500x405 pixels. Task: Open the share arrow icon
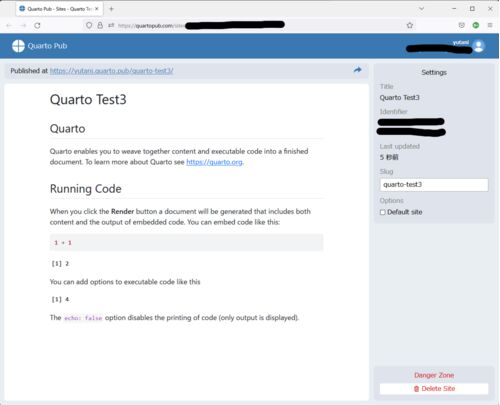(x=357, y=70)
